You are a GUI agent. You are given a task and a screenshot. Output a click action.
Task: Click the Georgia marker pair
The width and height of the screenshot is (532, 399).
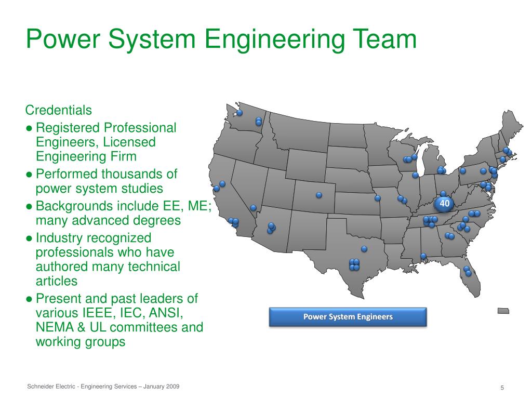449,236
